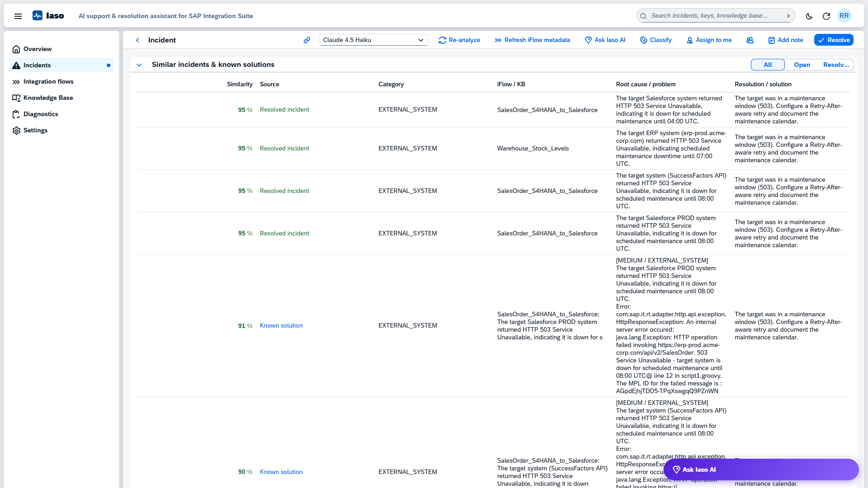Click the Category column header
Viewport: 868px width, 488px height.
(x=391, y=84)
